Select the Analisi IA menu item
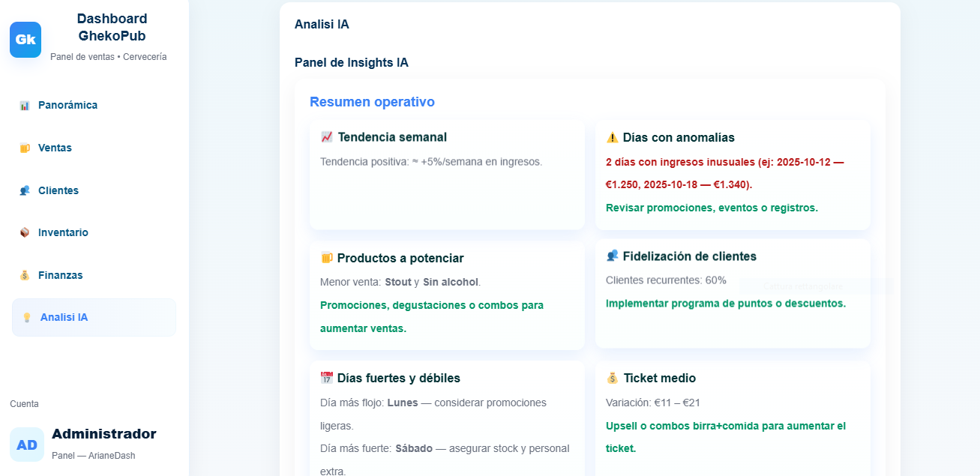The image size is (980, 476). tap(64, 318)
